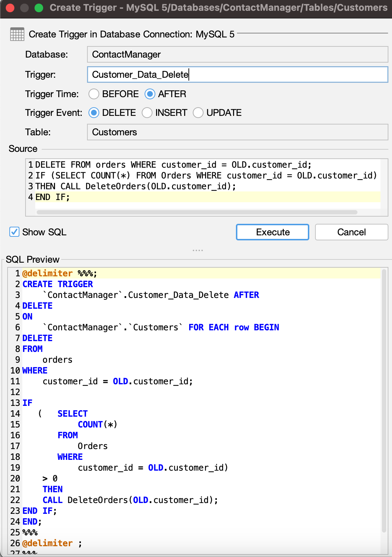Uncheck the Show SQL checkbox
The width and height of the screenshot is (392, 557).
coord(14,232)
